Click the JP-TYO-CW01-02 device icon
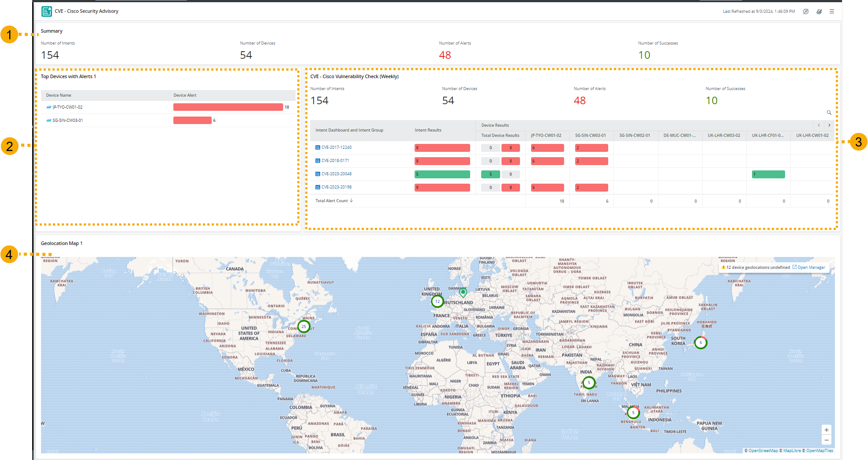This screenshot has height=460, width=868. 49,107
